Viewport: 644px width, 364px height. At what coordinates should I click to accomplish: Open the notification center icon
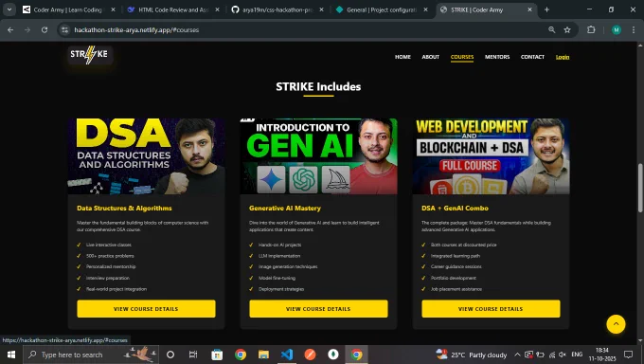pos(628,355)
